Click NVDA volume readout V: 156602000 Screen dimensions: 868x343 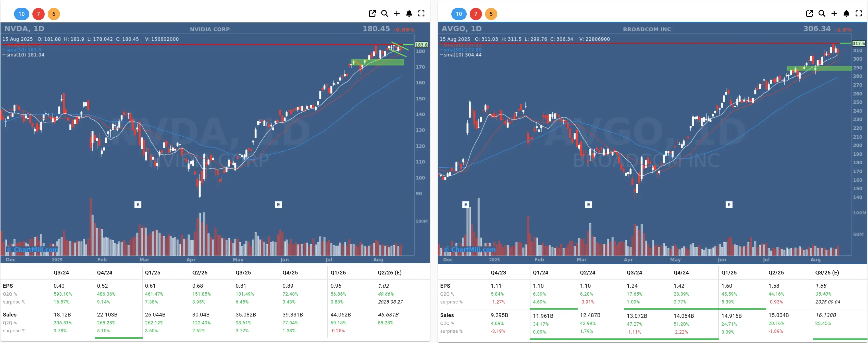point(162,39)
